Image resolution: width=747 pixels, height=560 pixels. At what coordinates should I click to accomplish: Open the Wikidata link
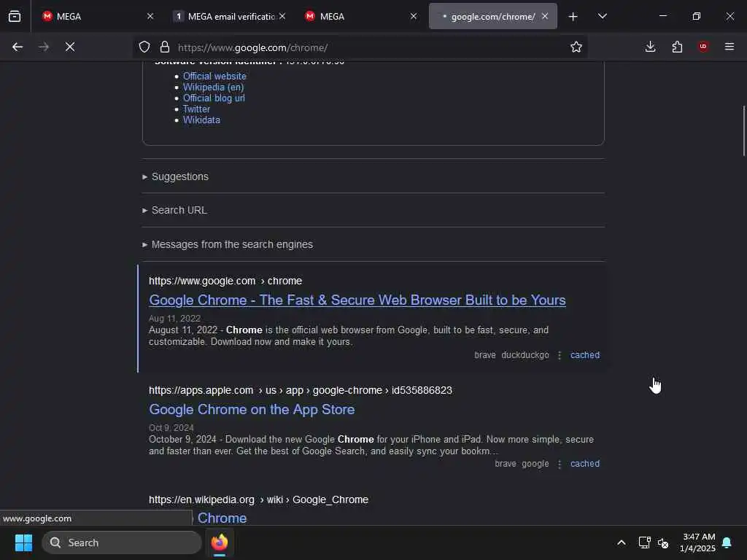tap(201, 120)
